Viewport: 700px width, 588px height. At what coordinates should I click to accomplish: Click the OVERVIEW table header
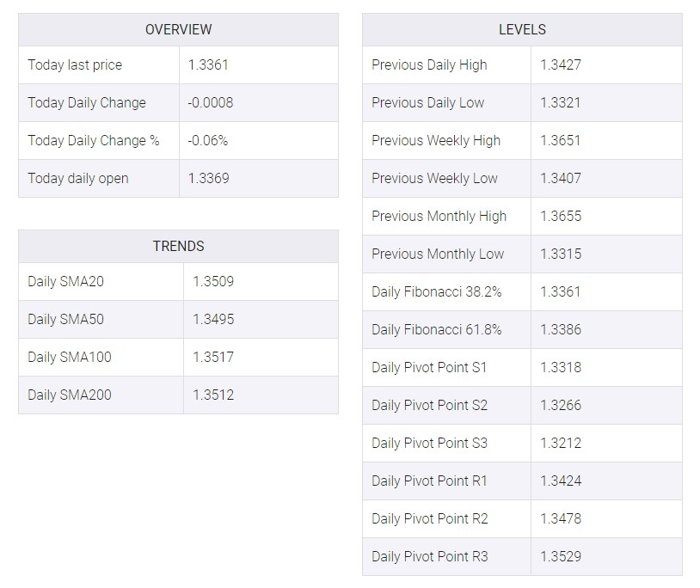tap(178, 29)
